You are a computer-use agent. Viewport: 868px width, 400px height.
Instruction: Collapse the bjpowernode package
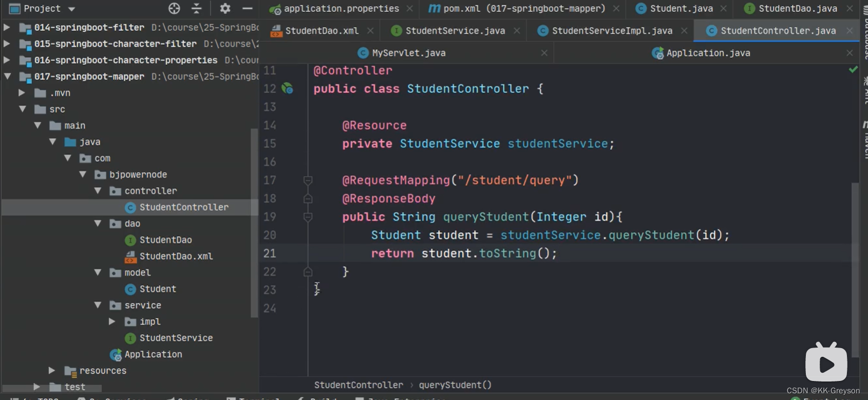click(x=83, y=175)
